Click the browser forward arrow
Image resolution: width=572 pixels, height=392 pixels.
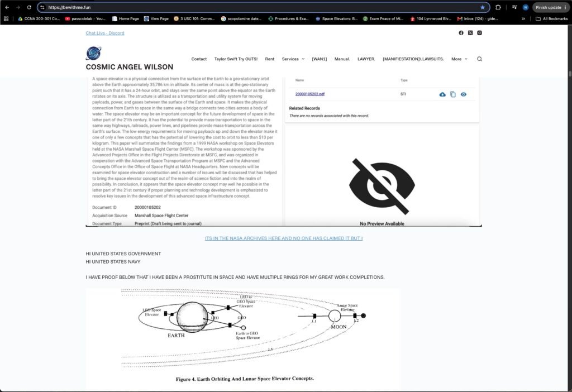point(18,7)
